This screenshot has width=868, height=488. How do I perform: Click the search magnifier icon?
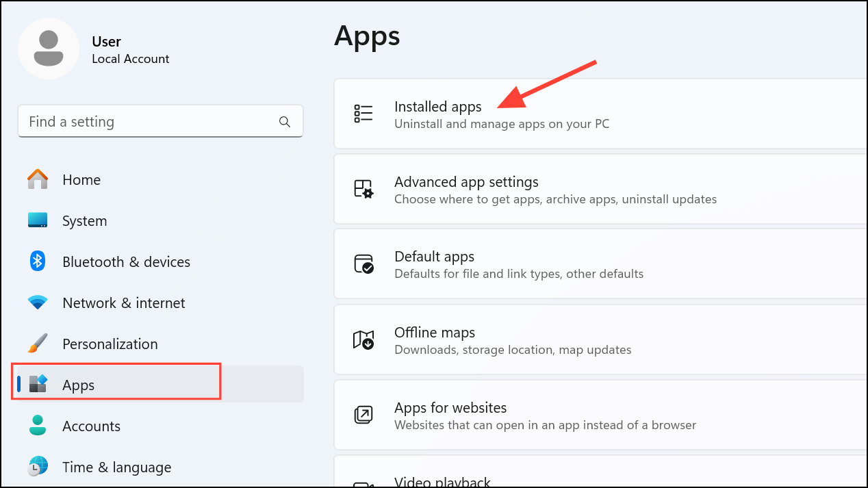[285, 121]
